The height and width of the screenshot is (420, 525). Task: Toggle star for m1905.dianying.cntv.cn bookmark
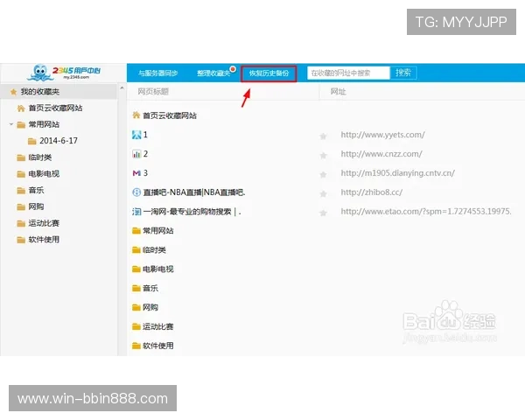(x=323, y=174)
